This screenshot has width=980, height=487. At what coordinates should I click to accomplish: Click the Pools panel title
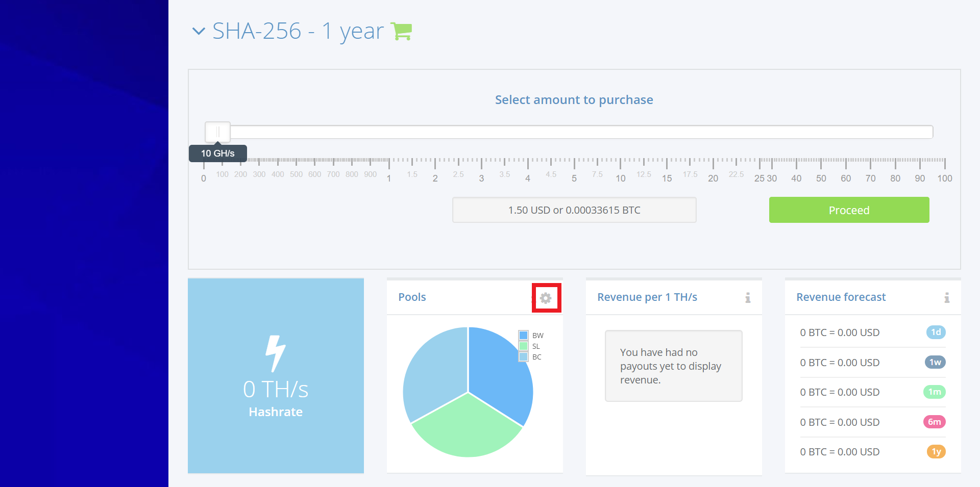click(x=412, y=297)
